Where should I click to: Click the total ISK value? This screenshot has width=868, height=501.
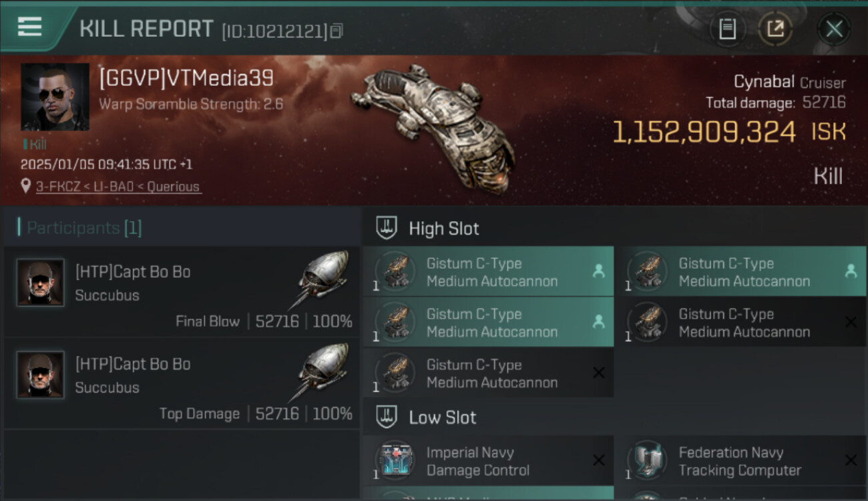pyautogui.click(x=704, y=132)
